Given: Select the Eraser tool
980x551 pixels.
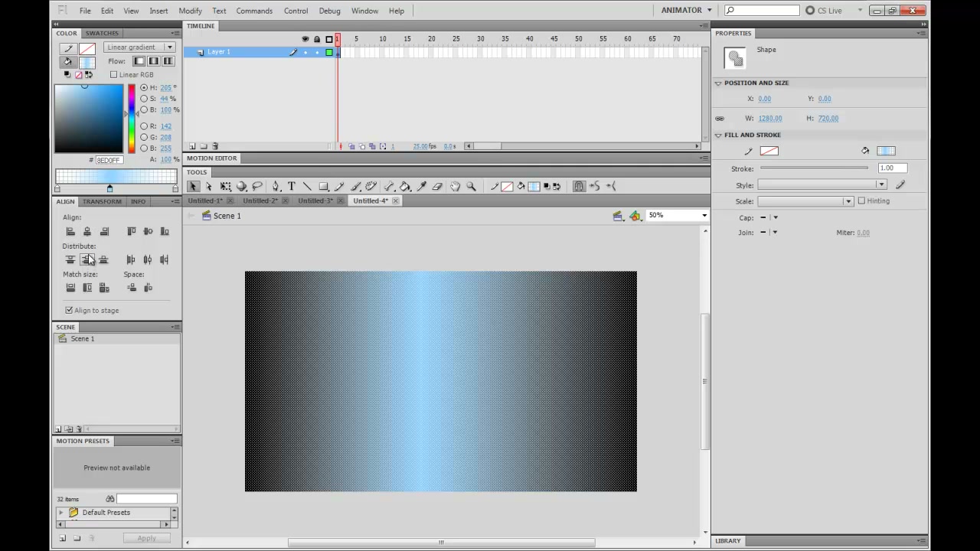Looking at the screenshot, I should pyautogui.click(x=437, y=186).
